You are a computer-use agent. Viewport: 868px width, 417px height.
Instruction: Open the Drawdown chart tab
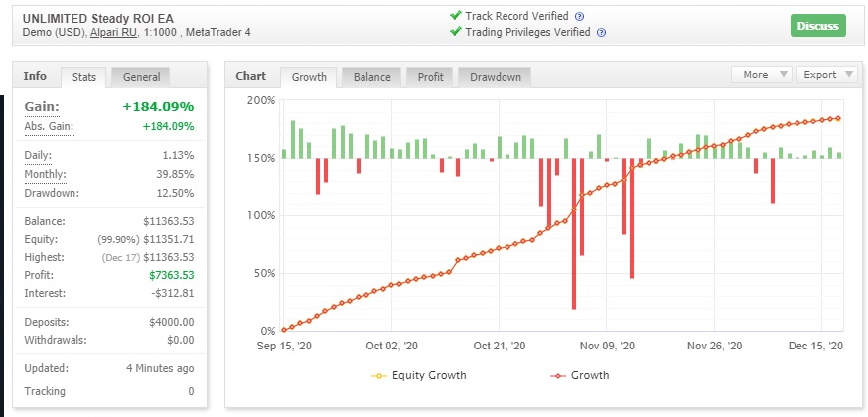pos(495,77)
